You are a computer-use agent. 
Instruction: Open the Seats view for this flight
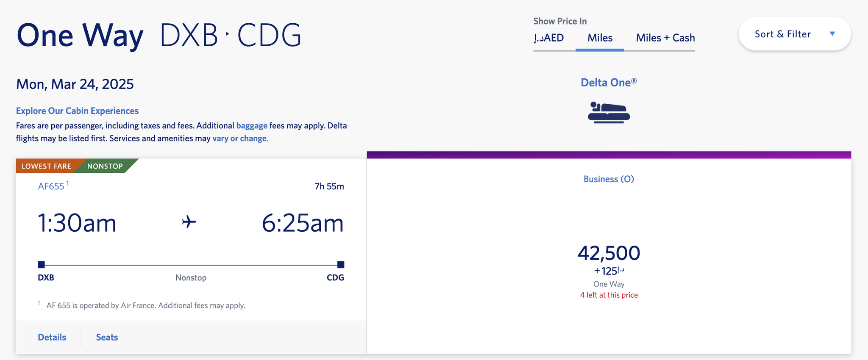point(106,337)
